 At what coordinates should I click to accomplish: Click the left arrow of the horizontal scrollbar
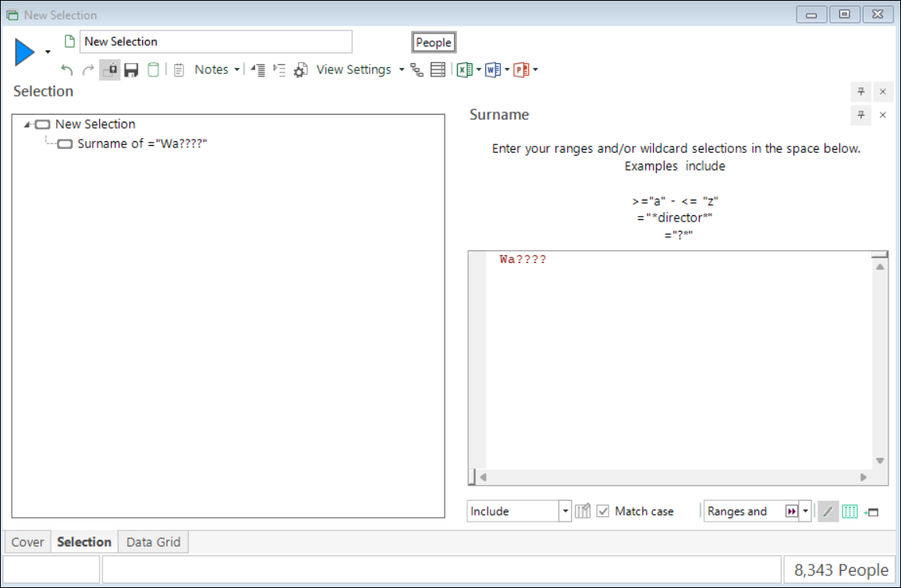(483, 477)
